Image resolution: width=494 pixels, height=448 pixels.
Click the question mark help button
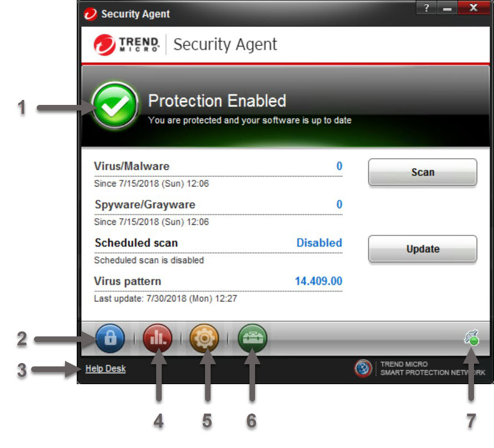(426, 8)
